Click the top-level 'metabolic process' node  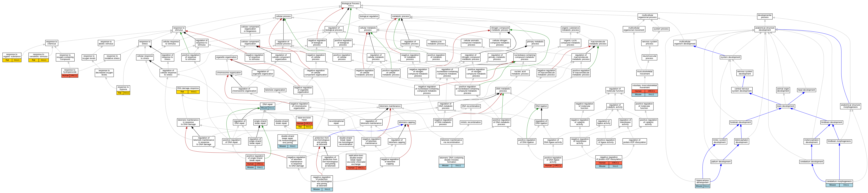click(401, 16)
